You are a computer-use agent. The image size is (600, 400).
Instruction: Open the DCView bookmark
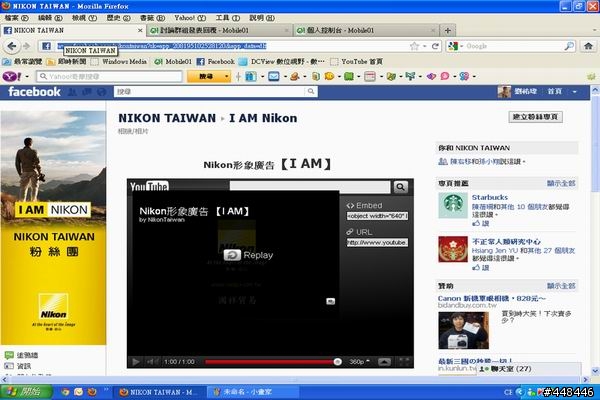click(282, 61)
